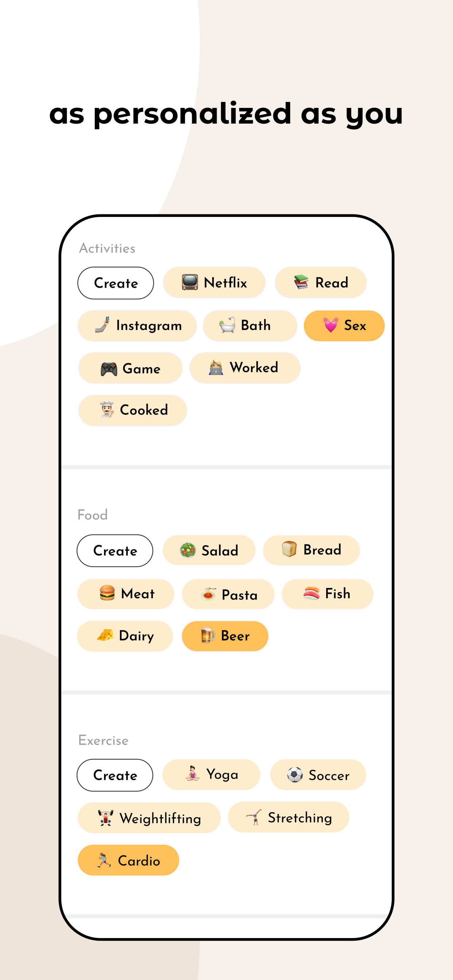Toggle the Weightlifting exercise chip
Viewport: 453px width, 980px height.
[149, 818]
